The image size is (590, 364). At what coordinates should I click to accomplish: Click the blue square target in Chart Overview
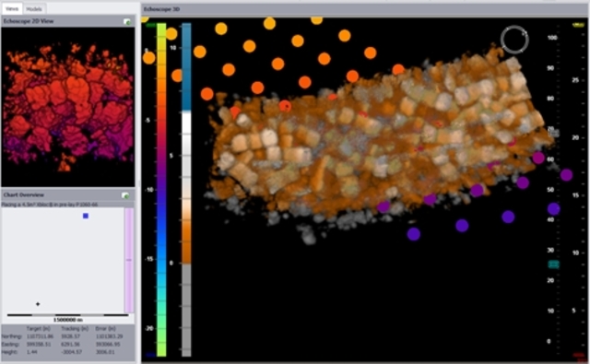click(x=86, y=216)
